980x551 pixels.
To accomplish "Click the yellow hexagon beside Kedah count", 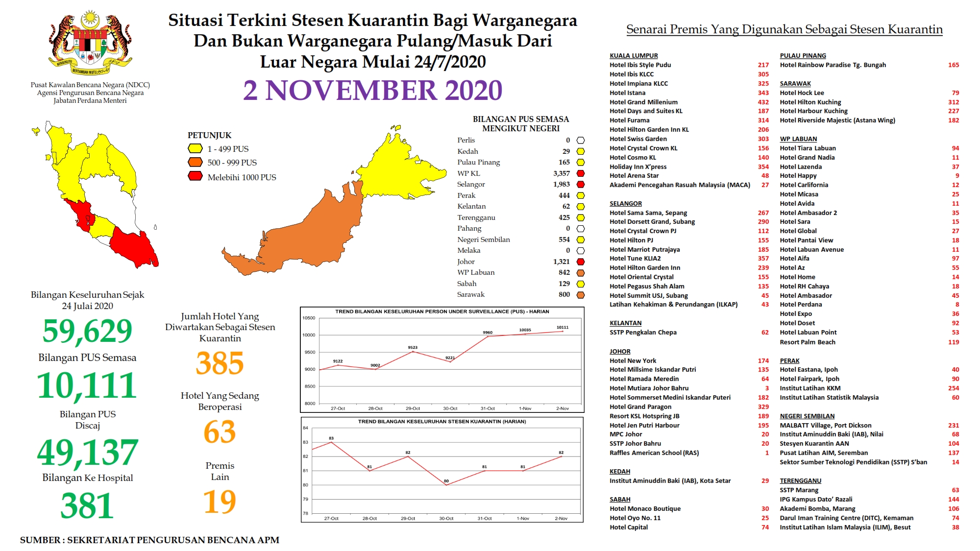I will 581,152.
